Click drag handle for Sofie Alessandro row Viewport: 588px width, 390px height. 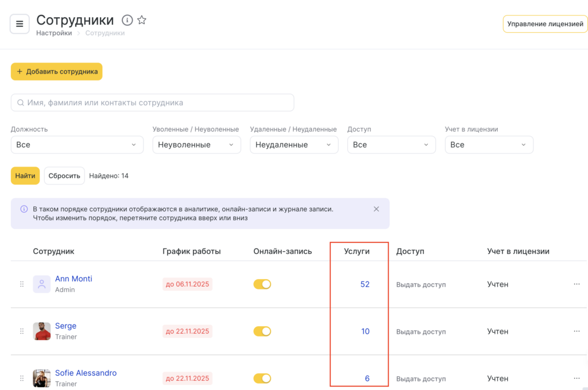tap(22, 379)
